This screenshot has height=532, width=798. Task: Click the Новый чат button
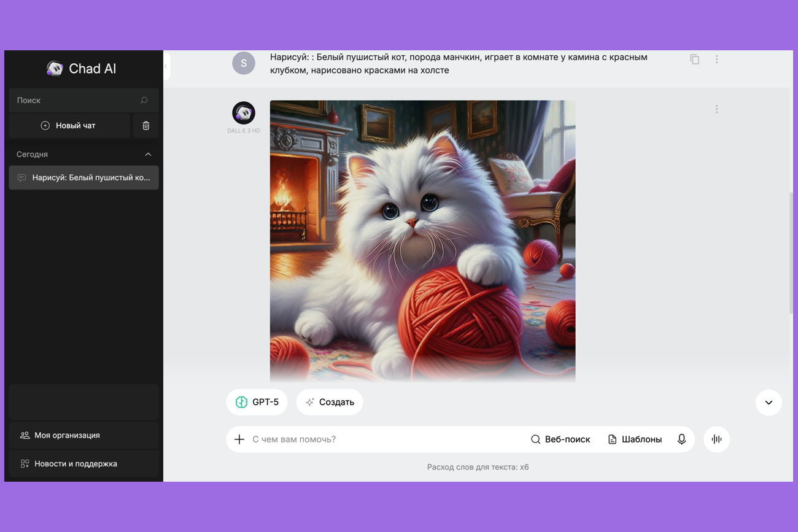[x=69, y=126]
